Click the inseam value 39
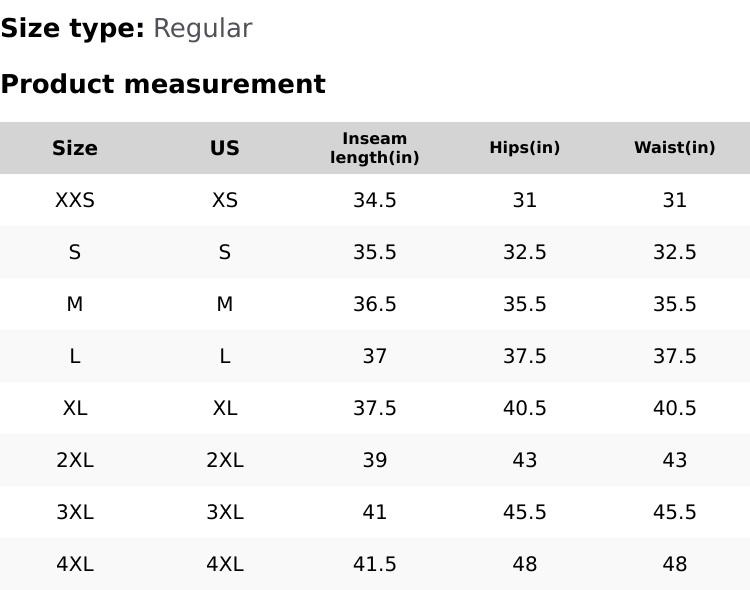The width and height of the screenshot is (750, 590). (x=375, y=460)
